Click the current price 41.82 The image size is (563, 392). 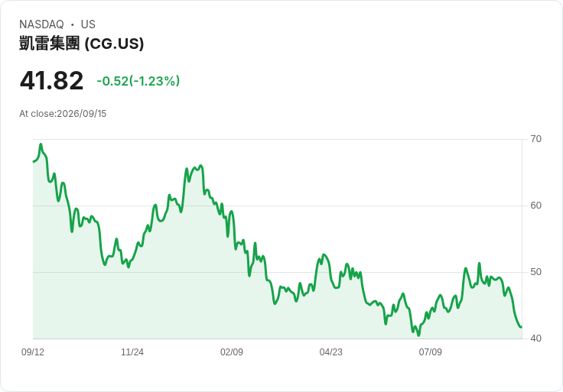tap(51, 80)
